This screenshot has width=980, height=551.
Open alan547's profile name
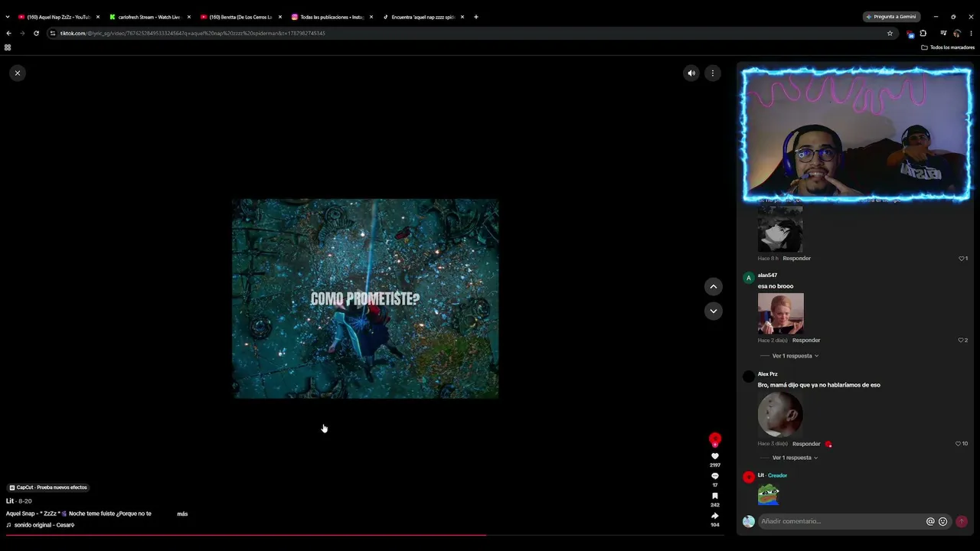(767, 275)
